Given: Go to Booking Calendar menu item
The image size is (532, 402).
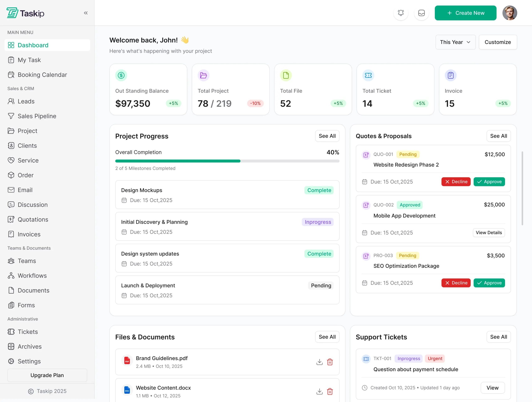Looking at the screenshot, I should [x=42, y=75].
